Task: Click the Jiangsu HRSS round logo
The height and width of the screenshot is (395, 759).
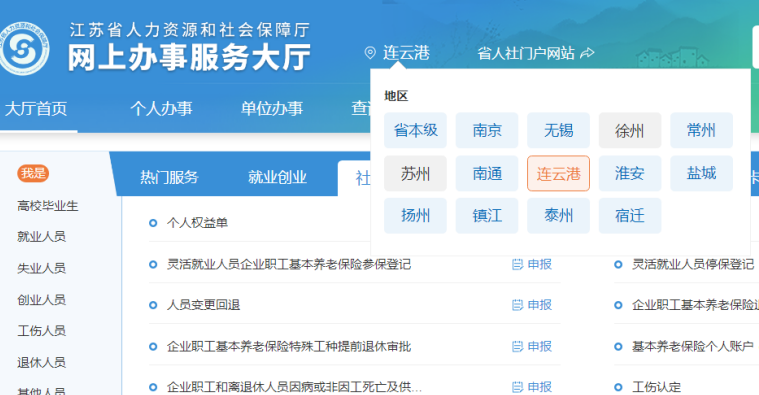Action: 23,49
